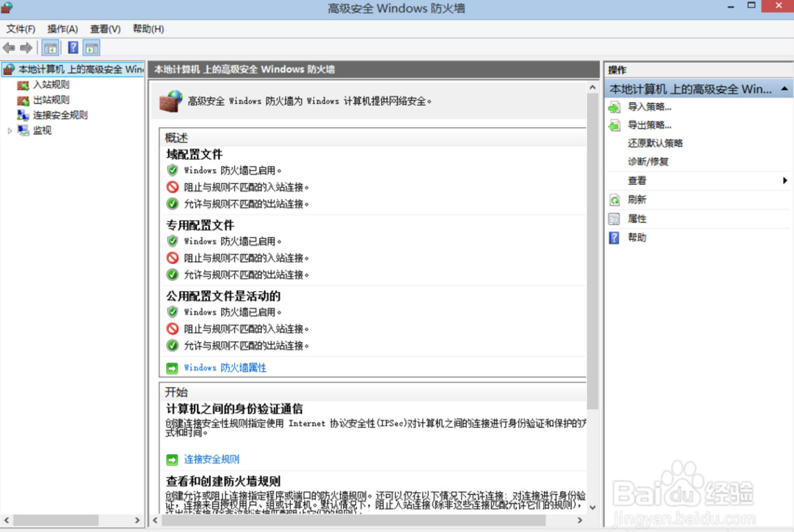794x532 pixels.
Task: Click 导入策略... in actions pane
Action: point(649,107)
